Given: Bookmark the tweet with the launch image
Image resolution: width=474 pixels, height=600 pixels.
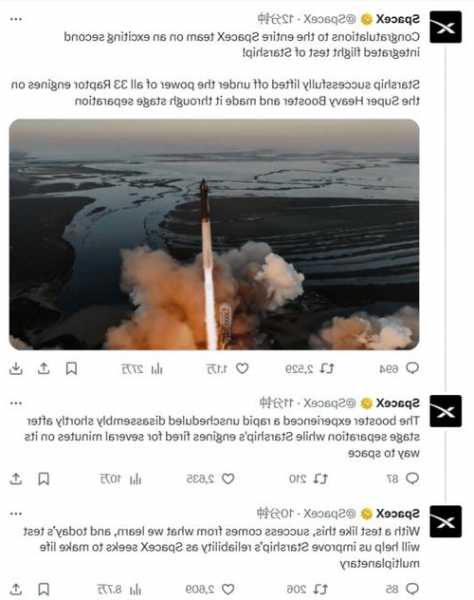Looking at the screenshot, I should (x=72, y=368).
